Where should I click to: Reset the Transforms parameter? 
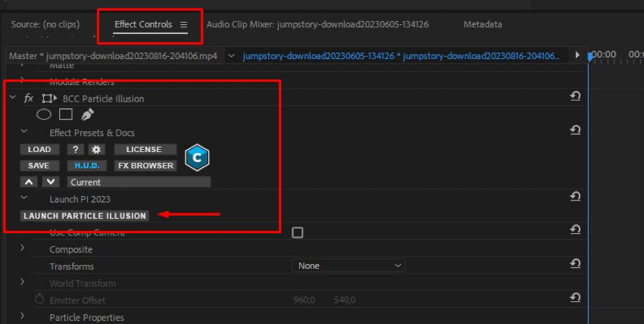pos(575,263)
